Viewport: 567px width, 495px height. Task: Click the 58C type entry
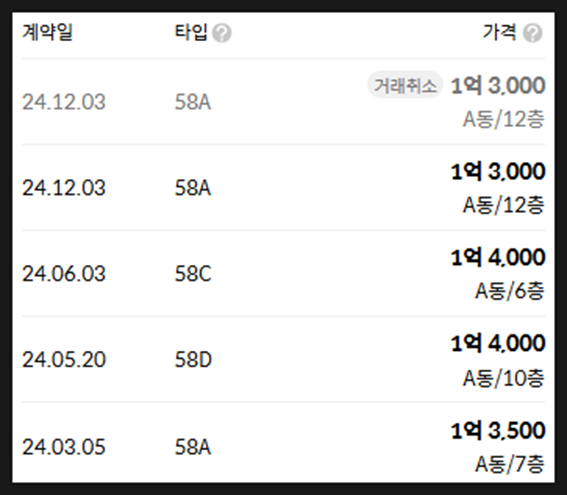(193, 274)
